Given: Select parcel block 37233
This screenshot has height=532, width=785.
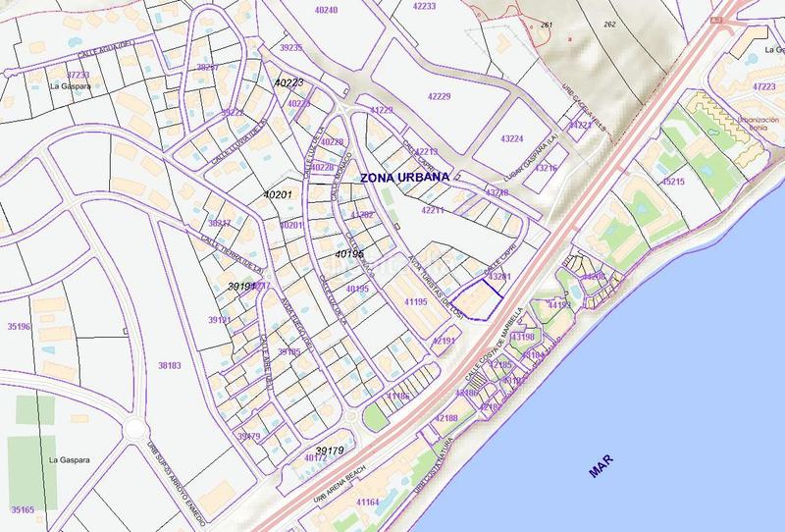Looking at the screenshot, I should (78, 75).
